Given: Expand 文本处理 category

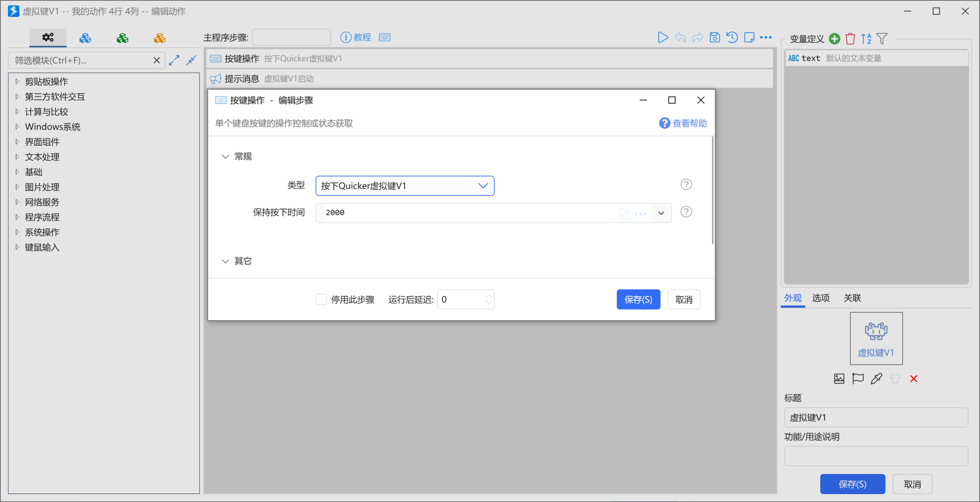Looking at the screenshot, I should 17,157.
